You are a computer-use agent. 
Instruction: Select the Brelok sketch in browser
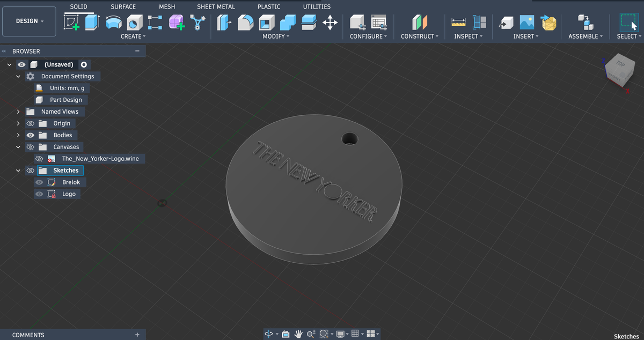click(x=70, y=182)
